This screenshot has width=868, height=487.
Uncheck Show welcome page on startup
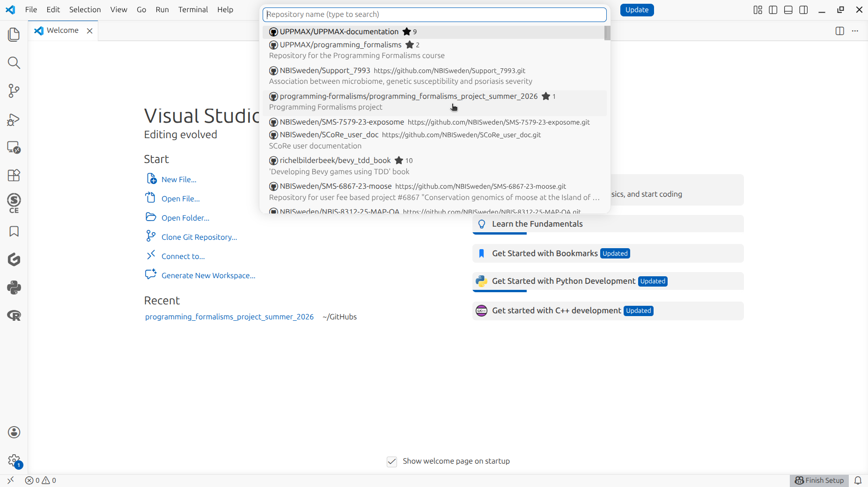click(392, 462)
